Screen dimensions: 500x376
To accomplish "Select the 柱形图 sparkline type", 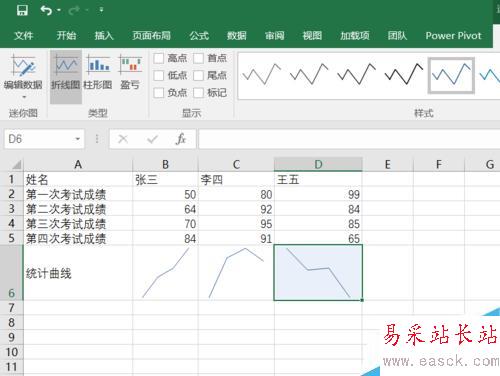I will pos(98,72).
